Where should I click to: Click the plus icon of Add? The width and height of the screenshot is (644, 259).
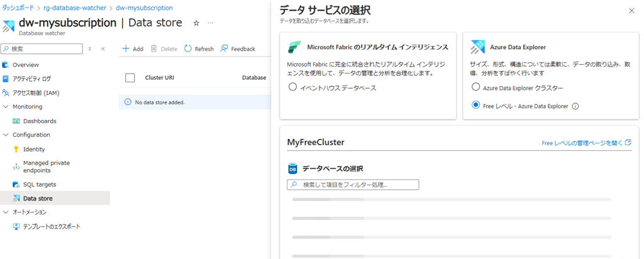[x=126, y=48]
